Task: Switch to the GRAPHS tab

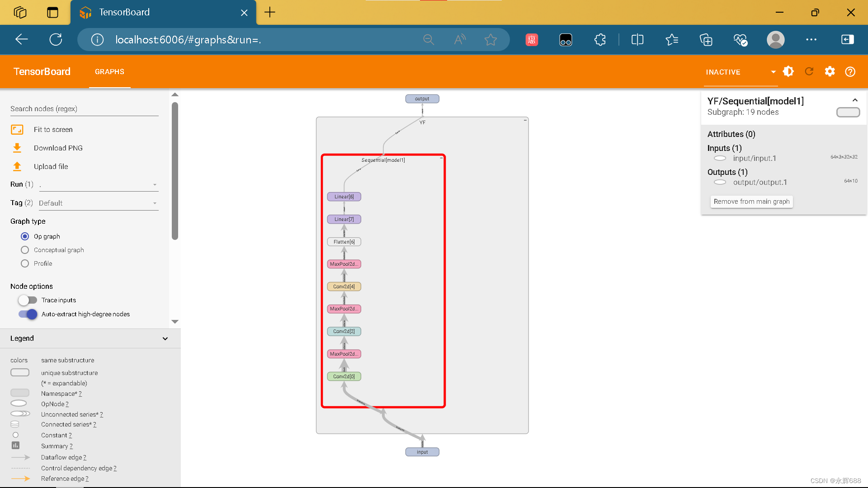Action: pos(109,72)
